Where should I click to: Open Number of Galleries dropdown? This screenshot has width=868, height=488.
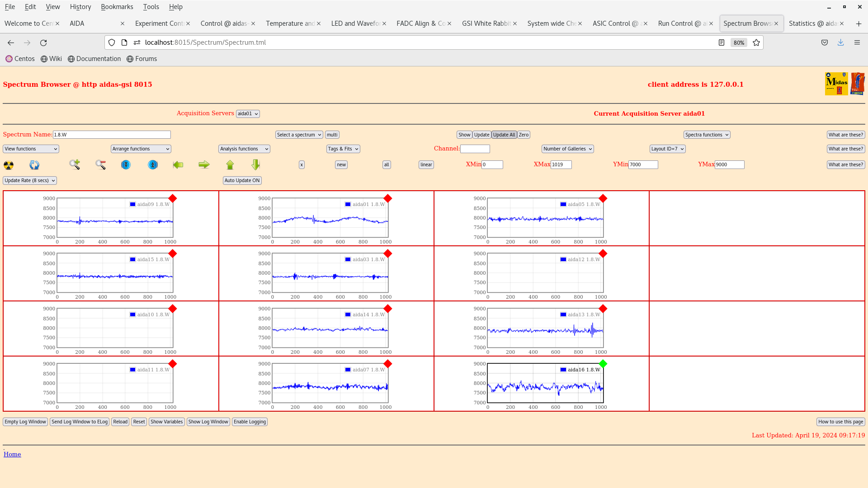point(568,149)
